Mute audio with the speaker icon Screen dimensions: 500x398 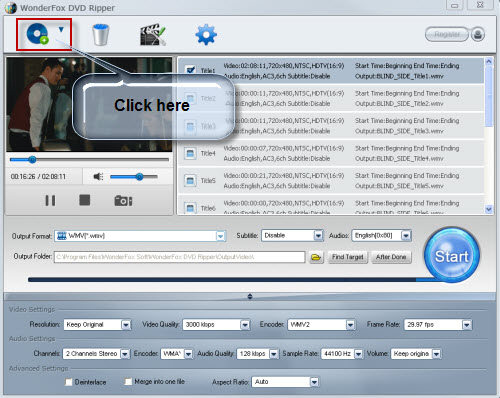[x=98, y=177]
